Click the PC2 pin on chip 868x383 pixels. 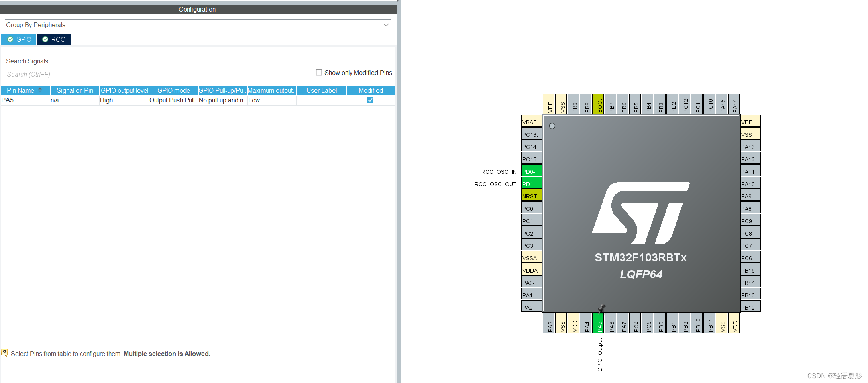pyautogui.click(x=532, y=233)
